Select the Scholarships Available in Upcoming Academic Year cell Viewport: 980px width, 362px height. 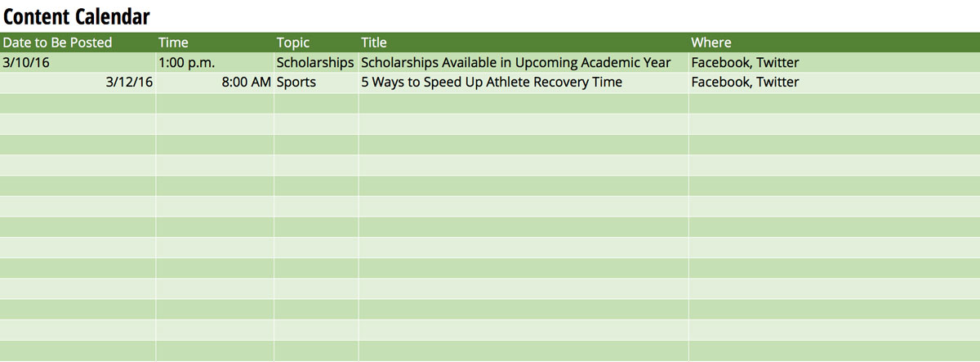pyautogui.click(x=515, y=62)
